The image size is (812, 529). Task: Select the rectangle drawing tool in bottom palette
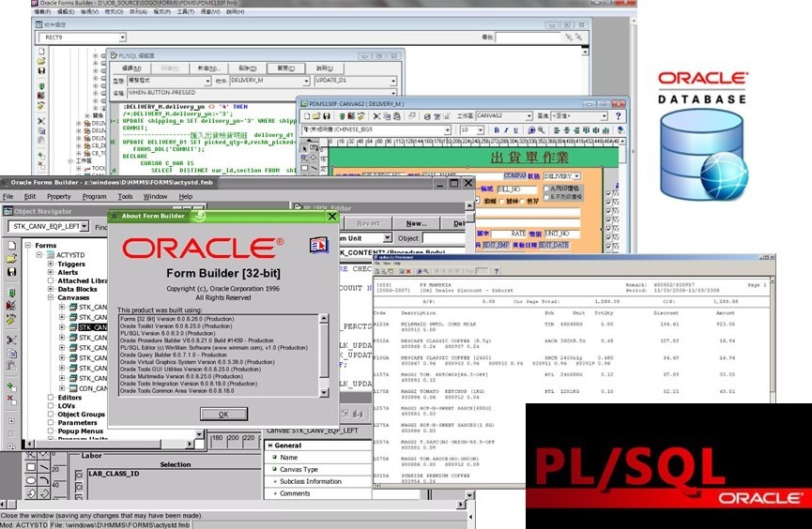coord(31,467)
